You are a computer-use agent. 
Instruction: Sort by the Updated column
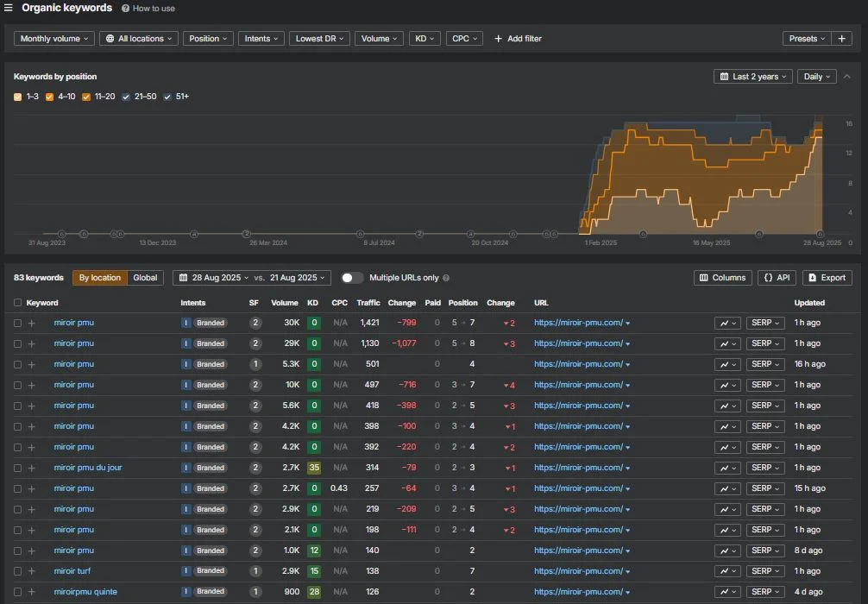[x=809, y=303]
